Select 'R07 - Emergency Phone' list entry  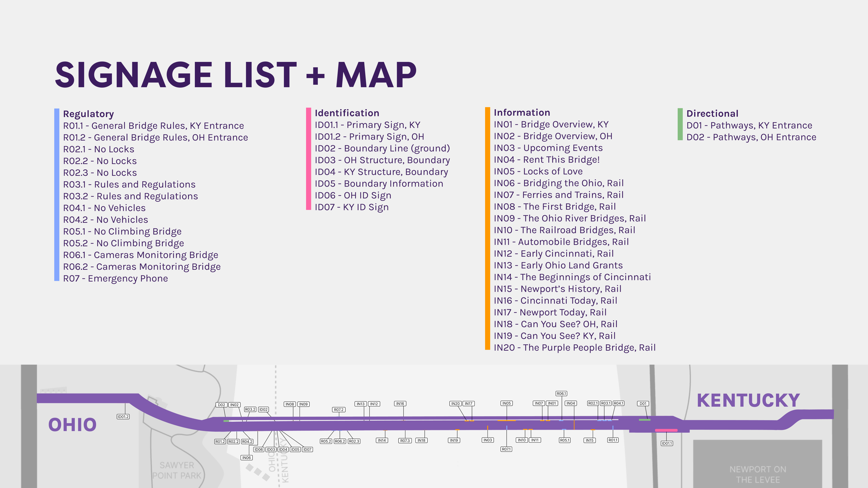click(x=116, y=279)
